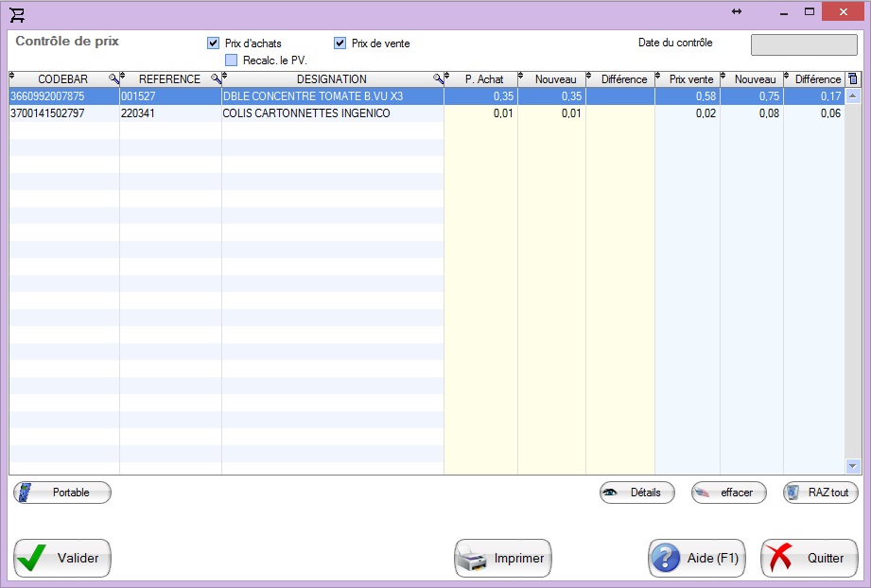Click the shopping cart icon in title bar
This screenshot has width=871, height=588.
click(x=17, y=14)
